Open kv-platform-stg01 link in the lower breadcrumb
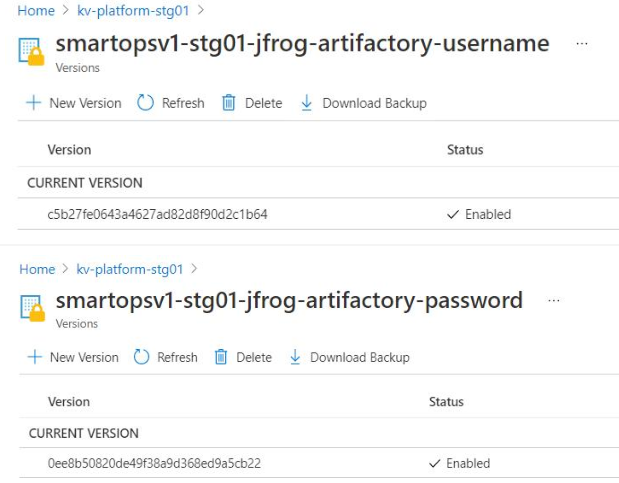 coord(129,269)
